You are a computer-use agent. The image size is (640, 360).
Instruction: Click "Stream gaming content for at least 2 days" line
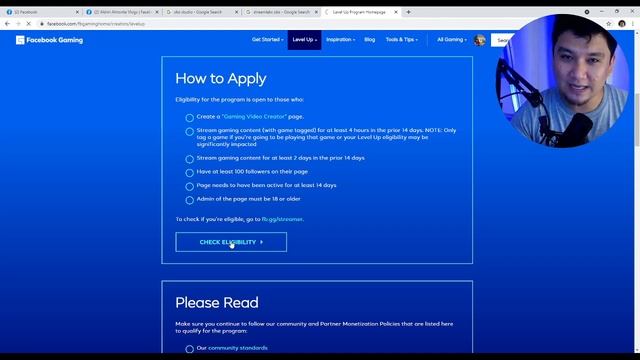(x=280, y=158)
